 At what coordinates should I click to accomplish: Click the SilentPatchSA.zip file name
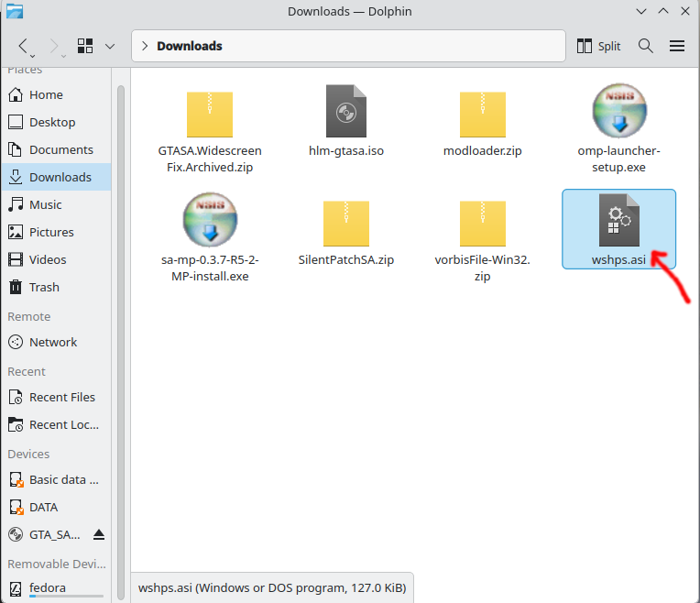pyautogui.click(x=346, y=260)
